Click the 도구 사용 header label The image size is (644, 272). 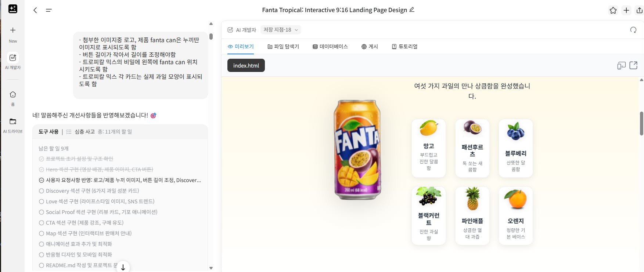coord(48,132)
